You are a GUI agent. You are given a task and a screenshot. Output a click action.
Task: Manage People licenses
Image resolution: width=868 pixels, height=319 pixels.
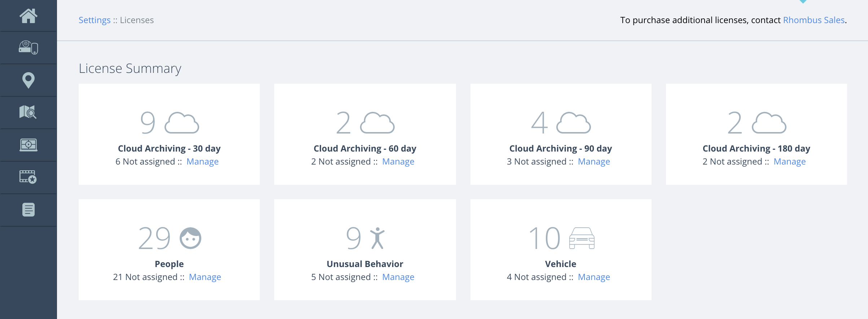click(205, 277)
